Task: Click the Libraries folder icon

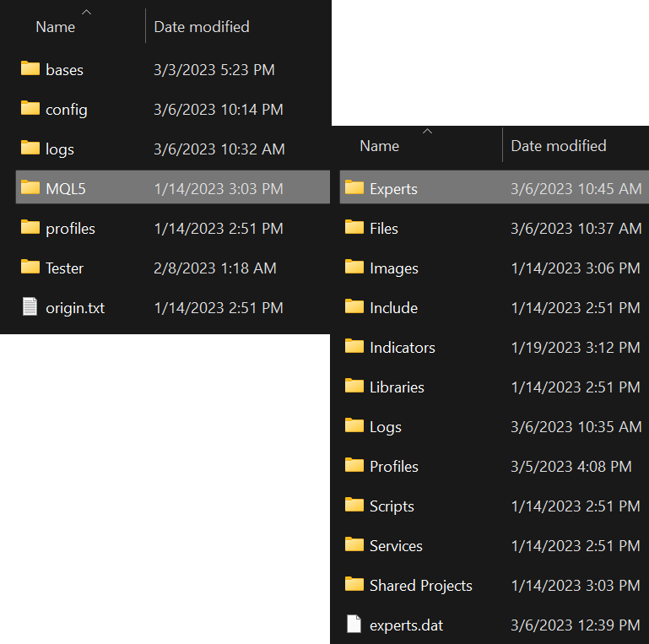Action: [x=354, y=387]
